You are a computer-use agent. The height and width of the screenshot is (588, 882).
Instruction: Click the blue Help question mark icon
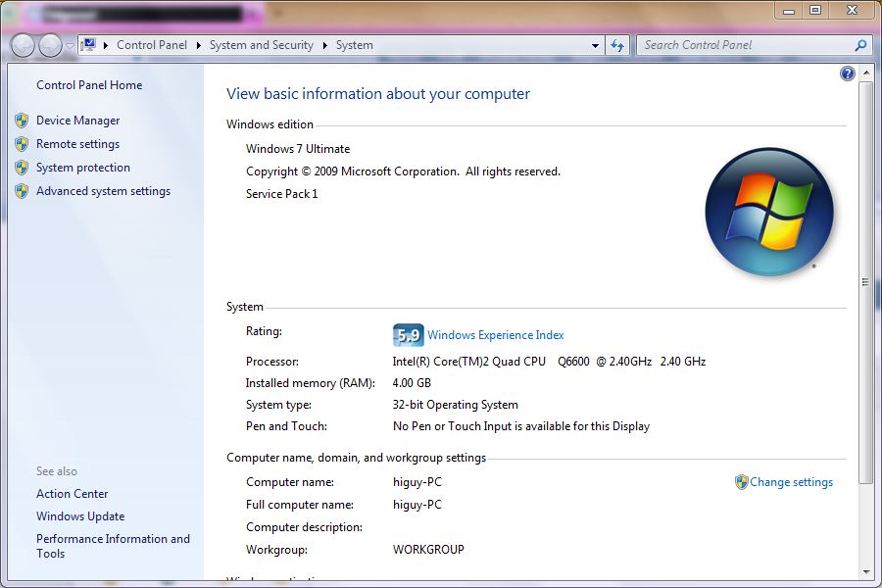(x=848, y=73)
